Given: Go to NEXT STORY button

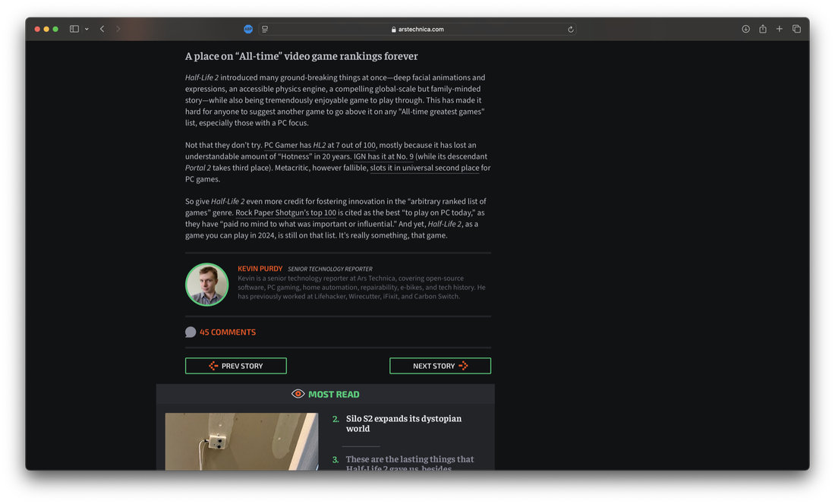Looking at the screenshot, I should [x=440, y=366].
